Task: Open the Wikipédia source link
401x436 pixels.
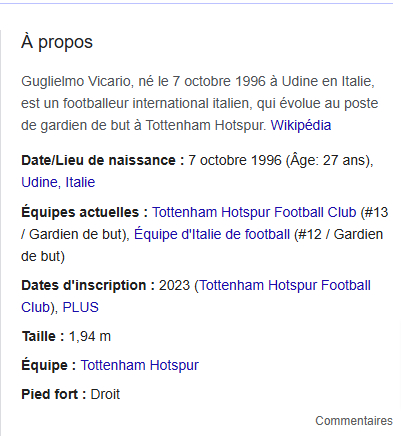Action: [x=301, y=125]
